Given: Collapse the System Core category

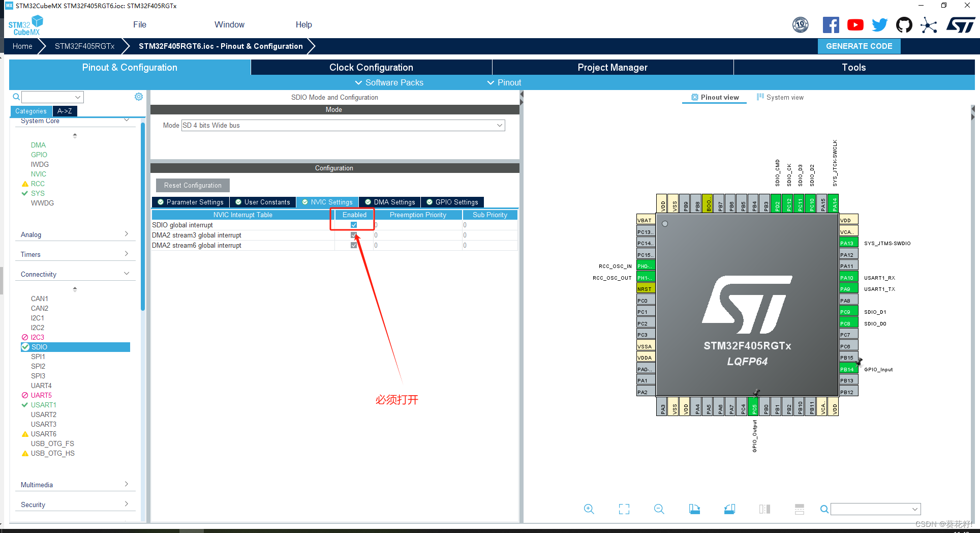Looking at the screenshot, I should 126,121.
